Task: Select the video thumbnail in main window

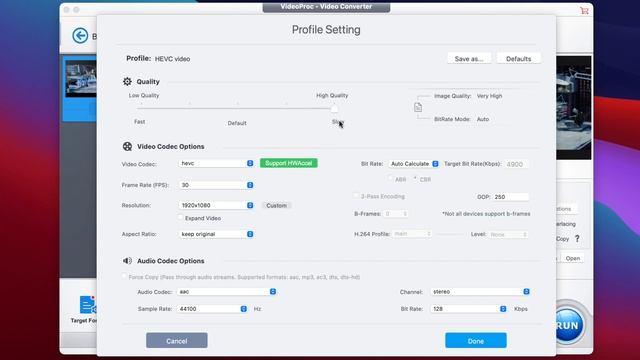Action: click(81, 78)
